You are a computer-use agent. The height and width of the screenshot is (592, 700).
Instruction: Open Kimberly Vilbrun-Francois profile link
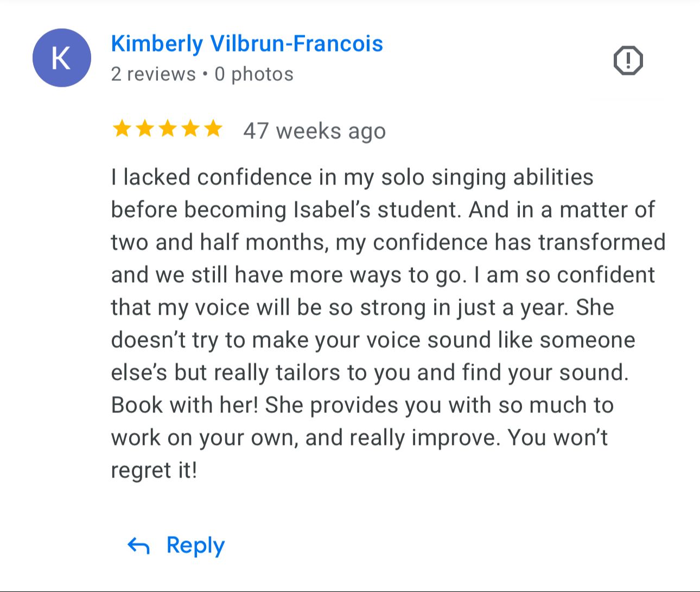(247, 44)
